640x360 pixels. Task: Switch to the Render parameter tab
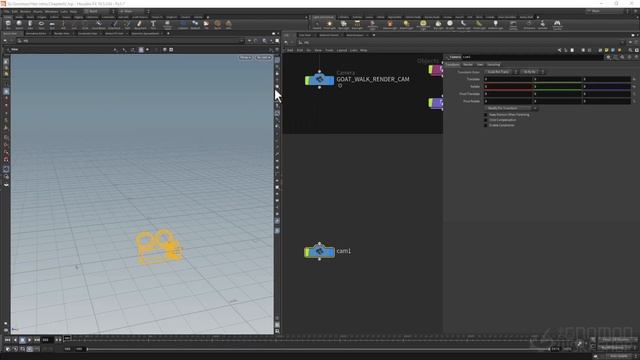(468, 64)
